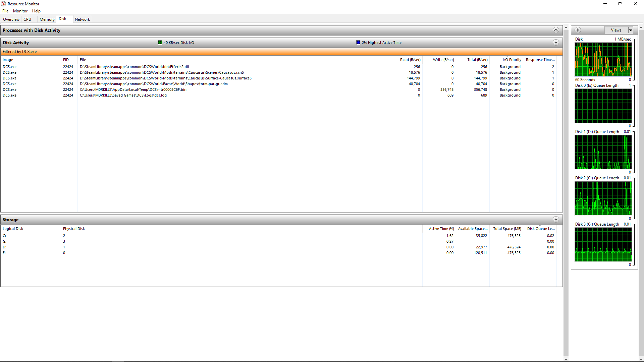Image resolution: width=644 pixels, height=362 pixels.
Task: Sort by Image column header
Action: click(31, 60)
